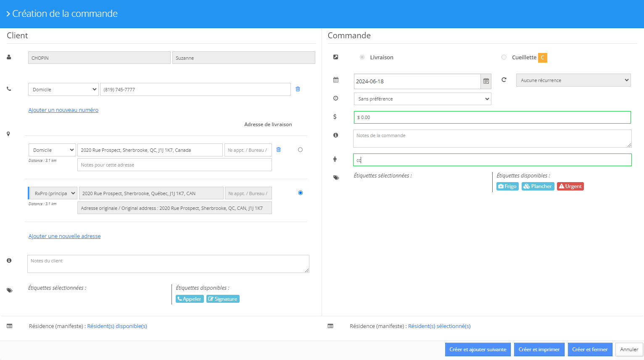Click the apartment number field of Domicile address

[x=248, y=150]
